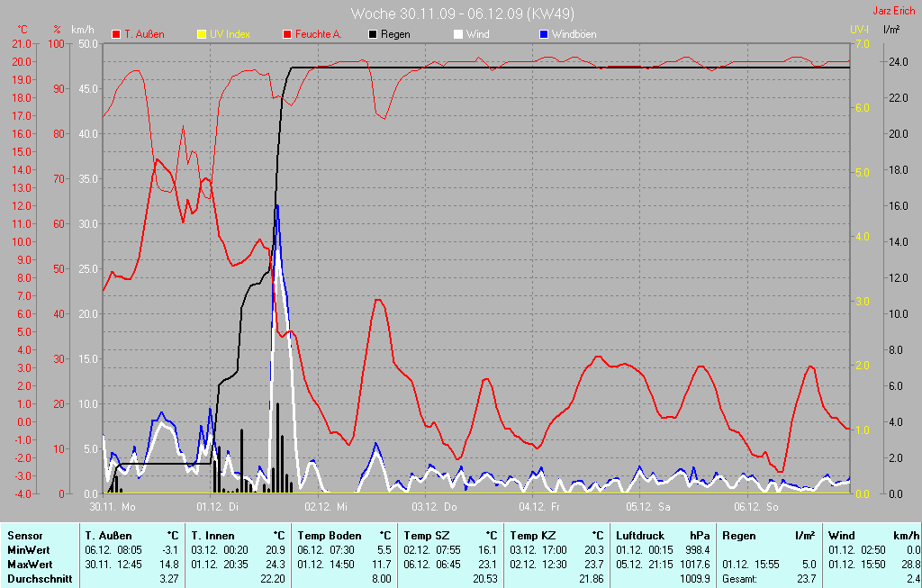The width and height of the screenshot is (922, 588).
Task: Select the Temp Boden maximum value '11.7'
Action: click(382, 565)
